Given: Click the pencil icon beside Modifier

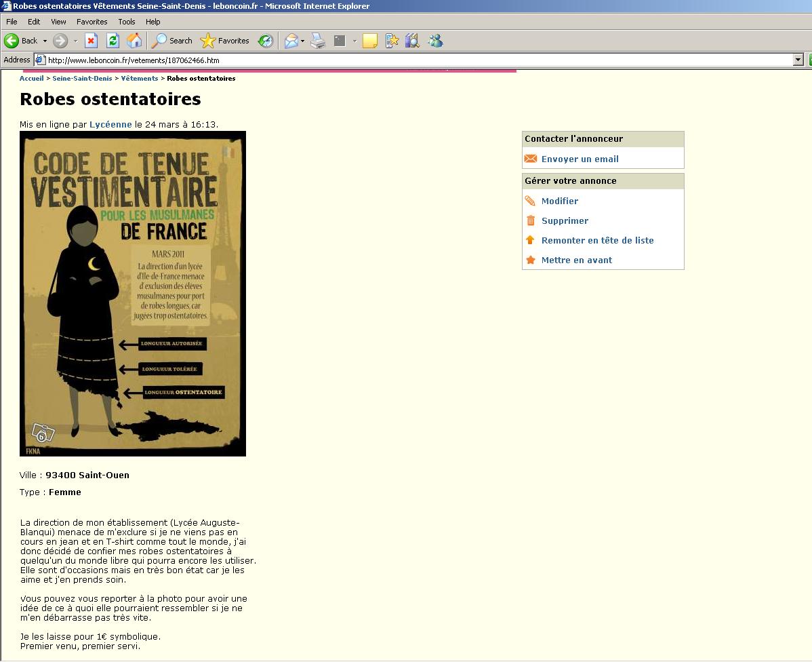Looking at the screenshot, I should pyautogui.click(x=530, y=201).
